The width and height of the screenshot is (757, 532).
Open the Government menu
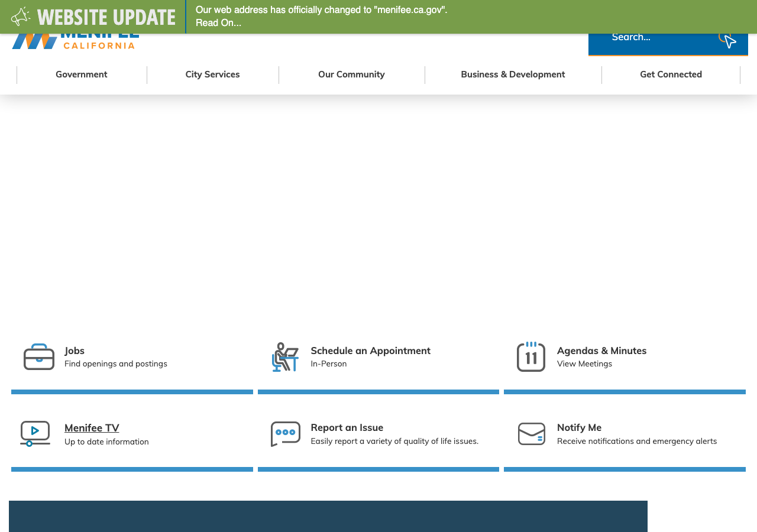(x=82, y=74)
